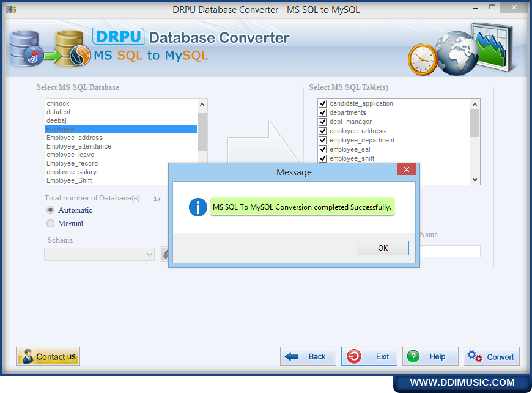
Task: Select the deebaj database
Action: coord(121,120)
